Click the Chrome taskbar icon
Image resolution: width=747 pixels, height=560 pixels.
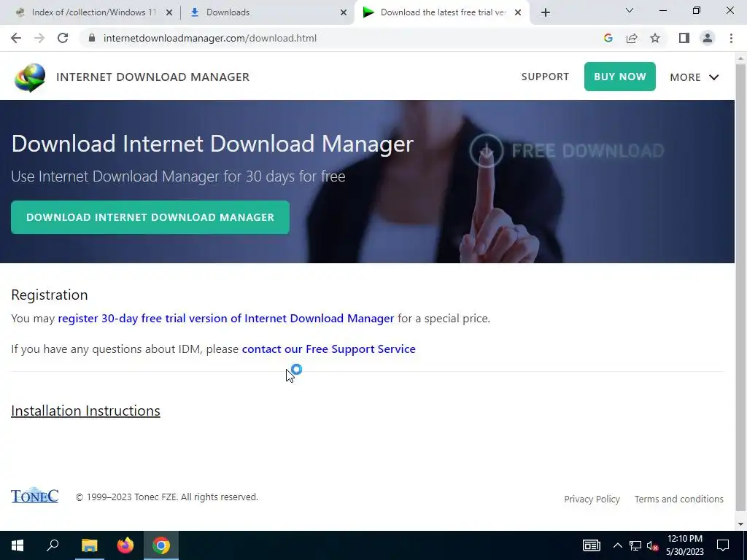point(161,545)
